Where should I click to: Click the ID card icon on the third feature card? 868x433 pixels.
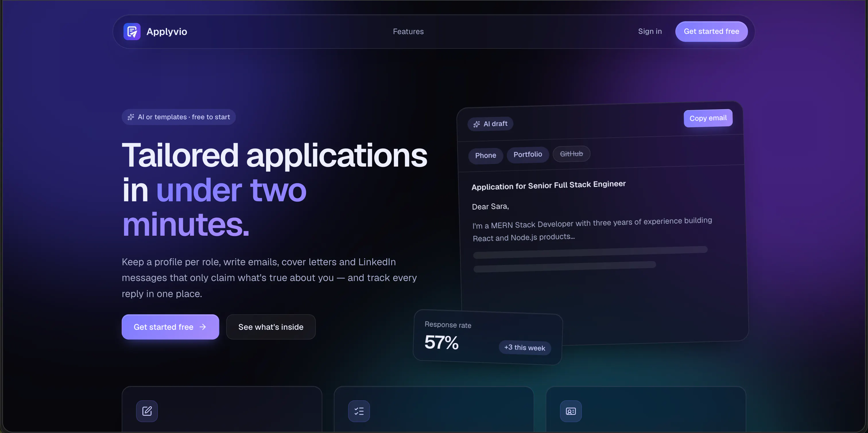571,411
